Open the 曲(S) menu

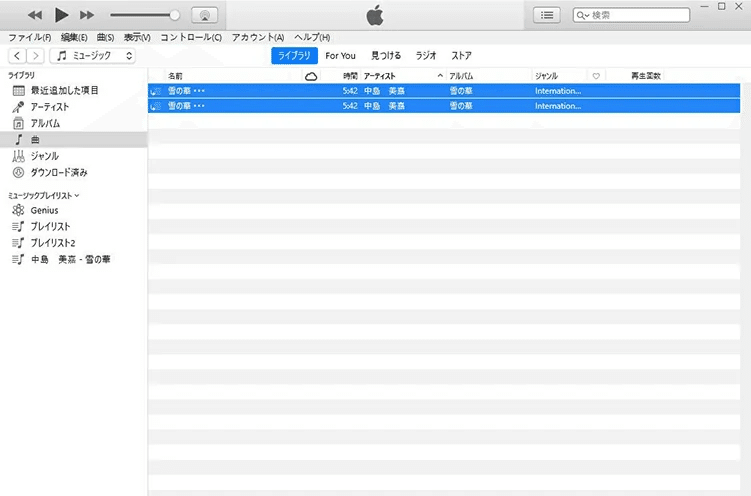105,37
